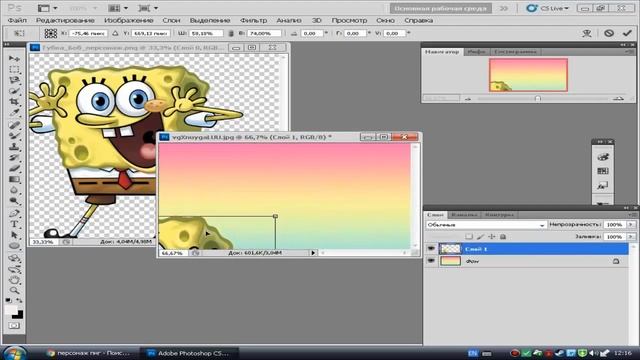Screen dimensions: 640x360
Task: Open the Редактирование menu
Action: point(65,20)
